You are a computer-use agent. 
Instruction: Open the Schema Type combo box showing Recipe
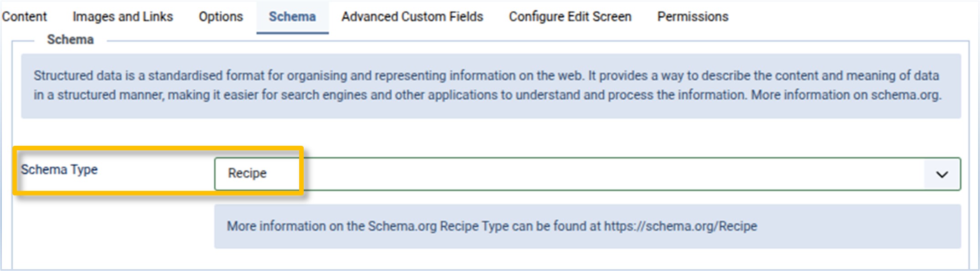point(570,174)
